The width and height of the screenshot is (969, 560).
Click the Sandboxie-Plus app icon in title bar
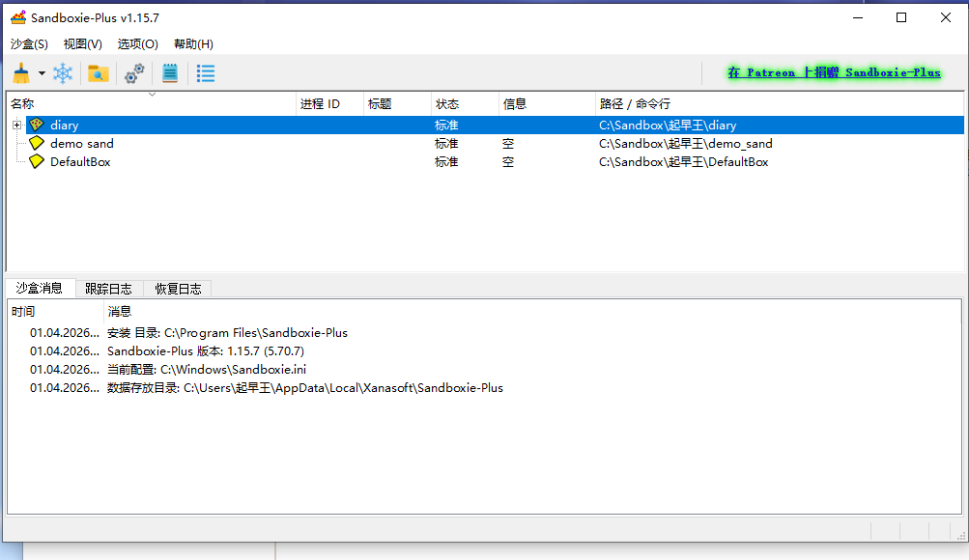pos(18,18)
